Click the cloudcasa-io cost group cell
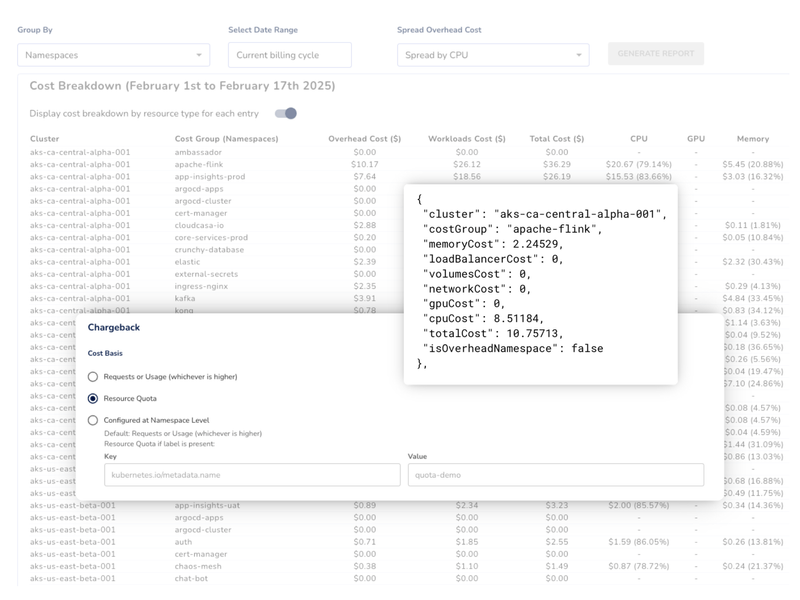Viewport: 800px width, 600px height. coord(199,226)
